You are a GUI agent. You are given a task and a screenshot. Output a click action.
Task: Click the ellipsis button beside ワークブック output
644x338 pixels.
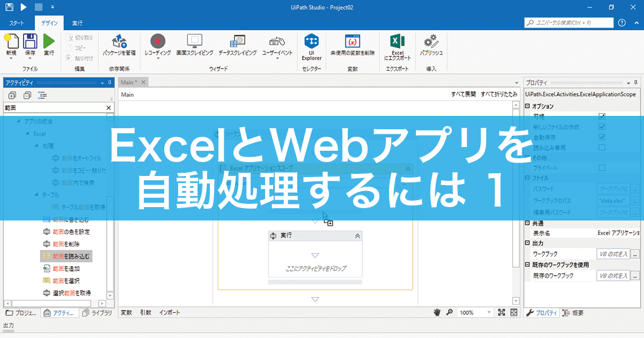coord(635,254)
